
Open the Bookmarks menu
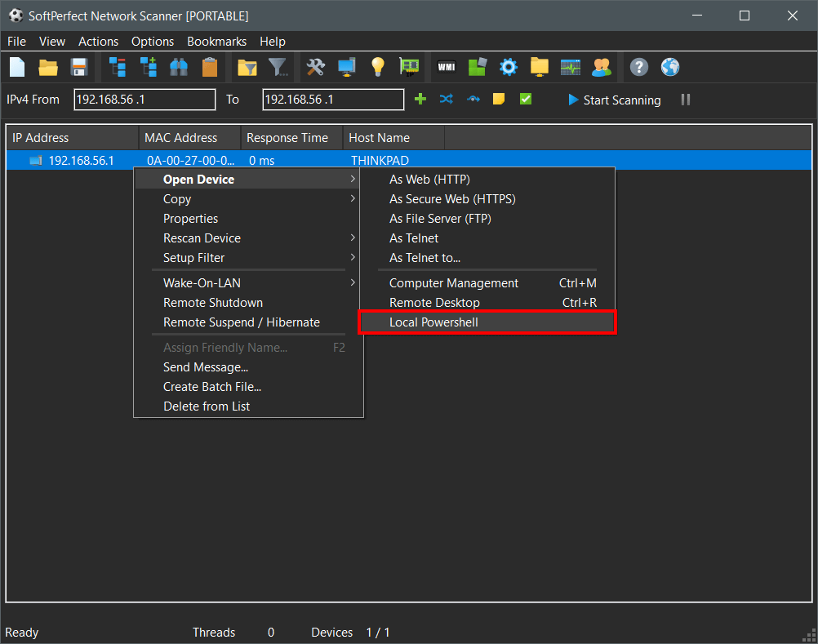[216, 42]
